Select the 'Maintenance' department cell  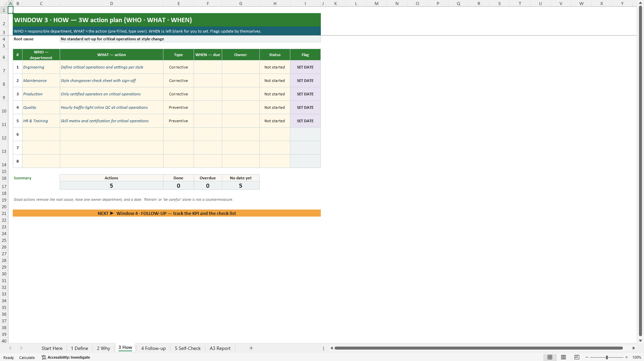coord(41,81)
